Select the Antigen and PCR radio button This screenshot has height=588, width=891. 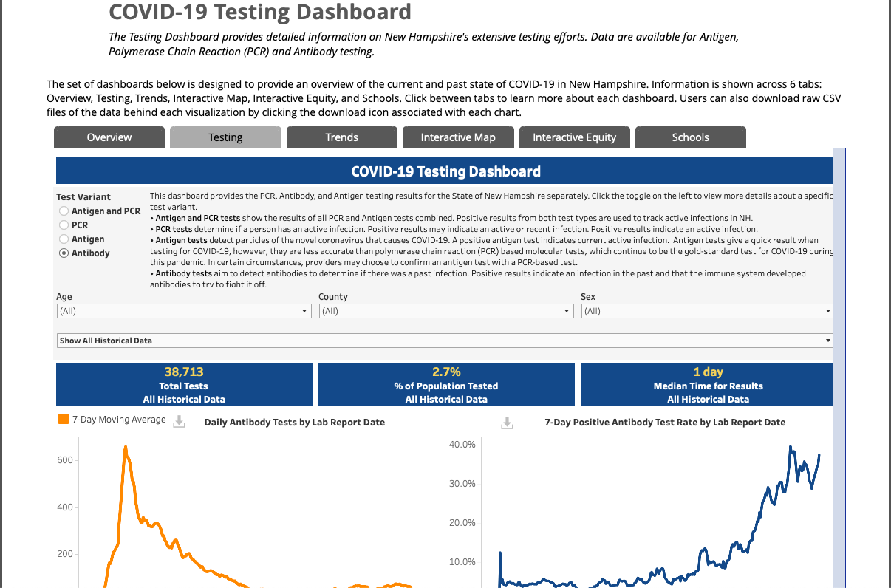point(64,211)
